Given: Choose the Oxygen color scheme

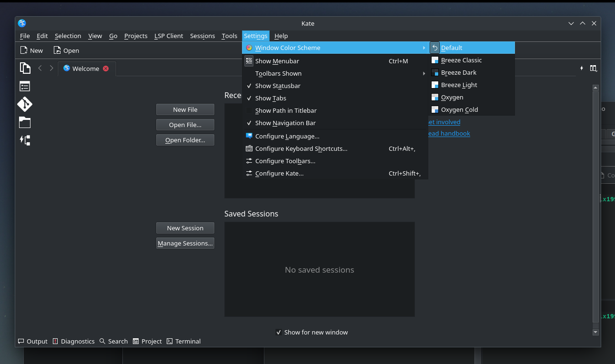Looking at the screenshot, I should click(472, 97).
